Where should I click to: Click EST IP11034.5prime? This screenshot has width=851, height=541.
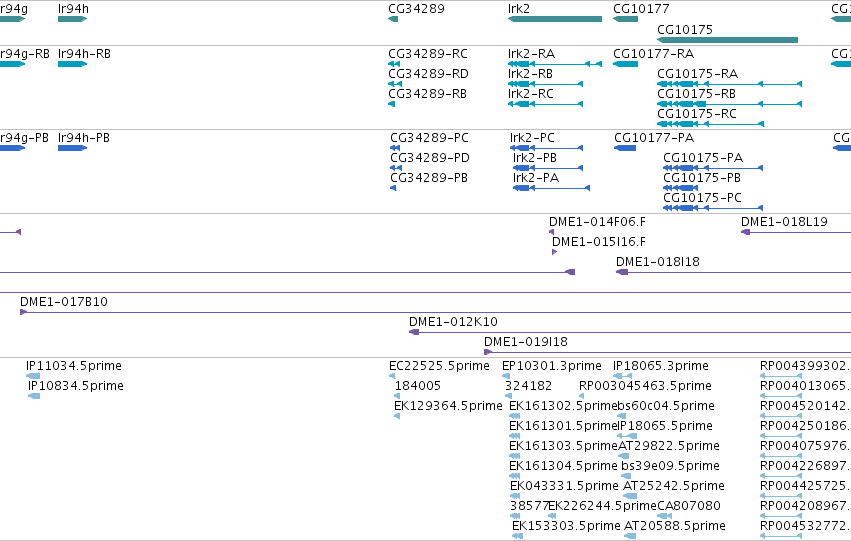point(74,366)
